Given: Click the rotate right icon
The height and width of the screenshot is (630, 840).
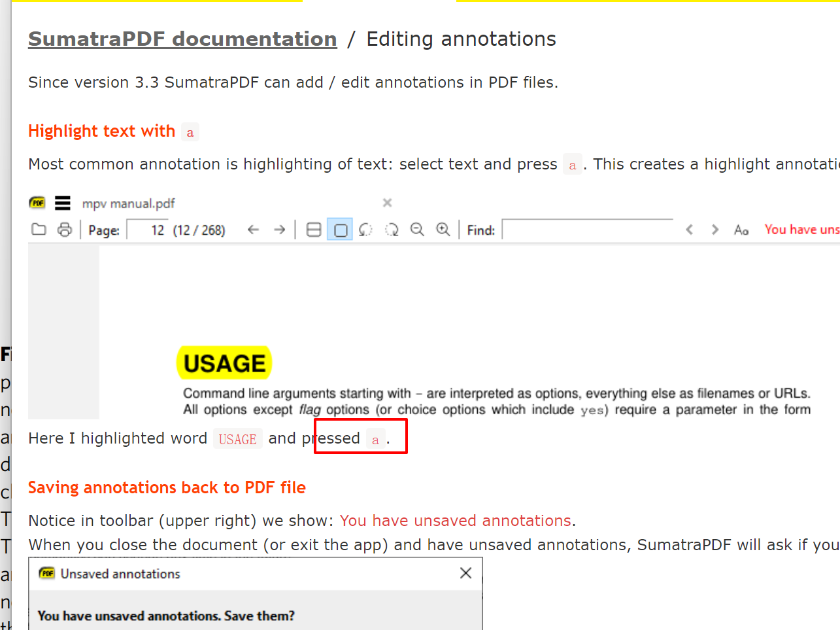Looking at the screenshot, I should (392, 230).
